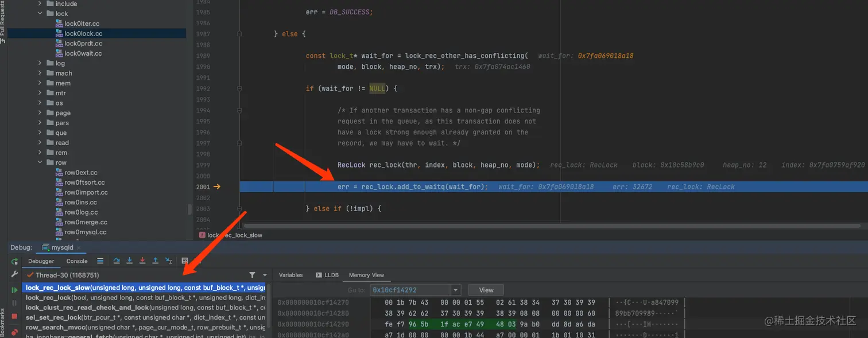Expand the mach folder
Viewport: 868px width, 338px height.
[40, 73]
